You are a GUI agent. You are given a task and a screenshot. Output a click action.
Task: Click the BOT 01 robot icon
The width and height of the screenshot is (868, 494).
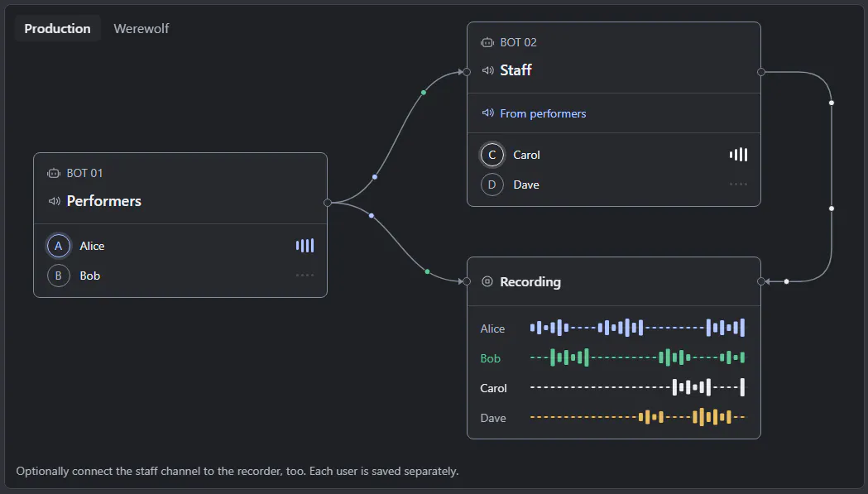pos(54,173)
